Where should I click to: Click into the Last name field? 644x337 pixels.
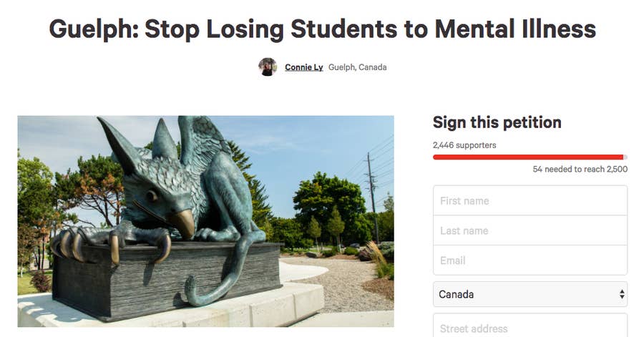click(x=530, y=230)
